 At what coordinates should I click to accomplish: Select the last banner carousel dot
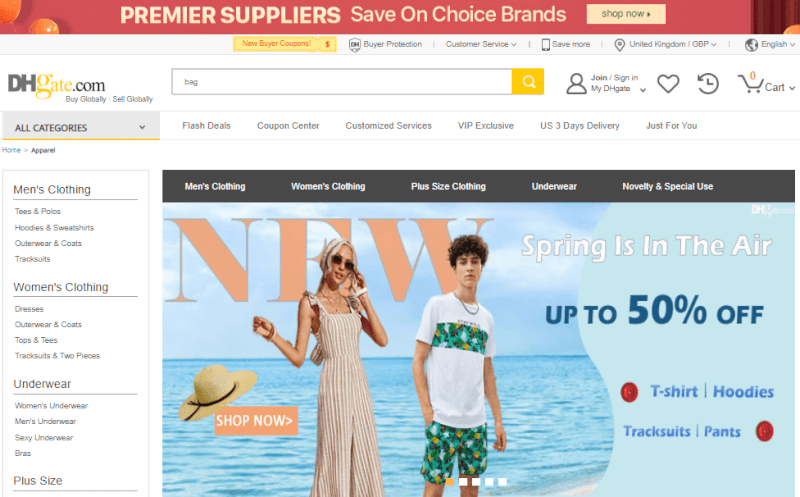pyautogui.click(x=503, y=481)
